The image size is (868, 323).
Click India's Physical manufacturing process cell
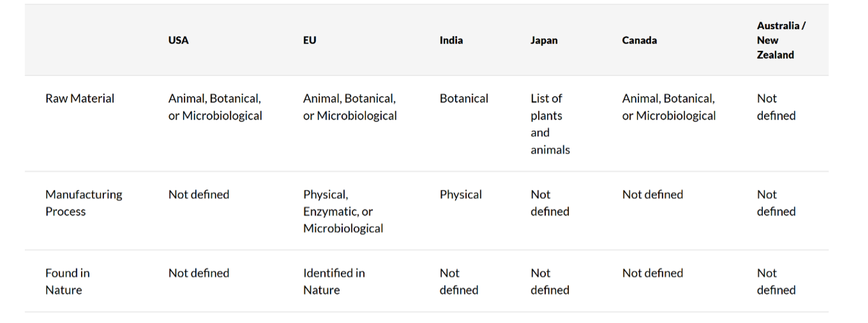(461, 195)
